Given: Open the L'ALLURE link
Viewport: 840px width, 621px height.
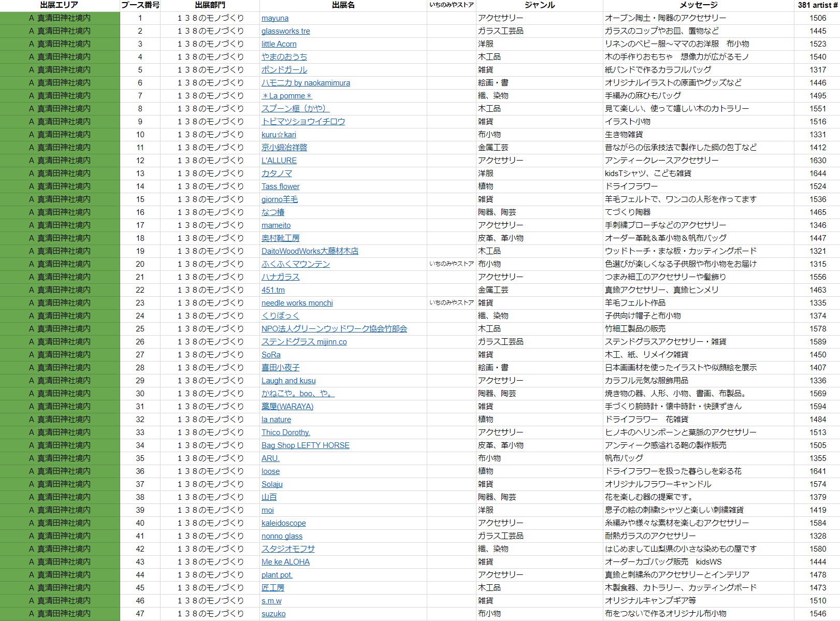Looking at the screenshot, I should pyautogui.click(x=279, y=161).
